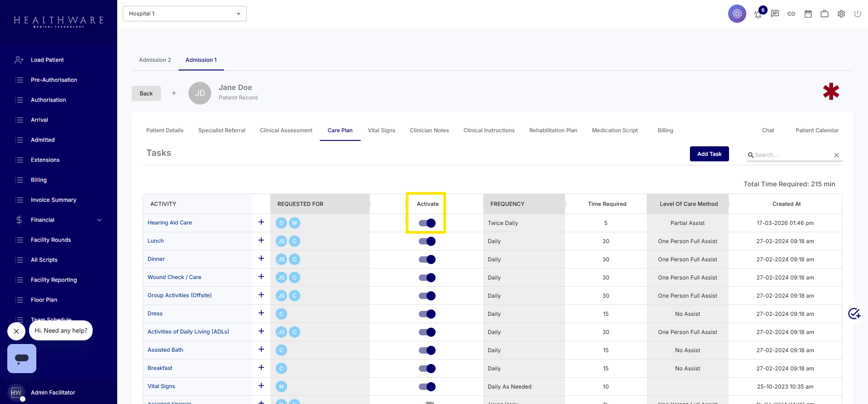Click the power logout icon
The width and height of the screenshot is (868, 404).
(858, 14)
